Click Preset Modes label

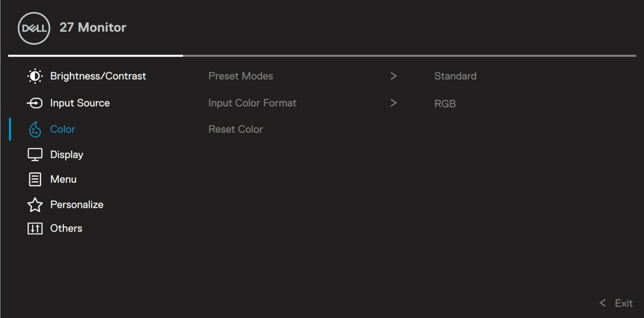[241, 76]
